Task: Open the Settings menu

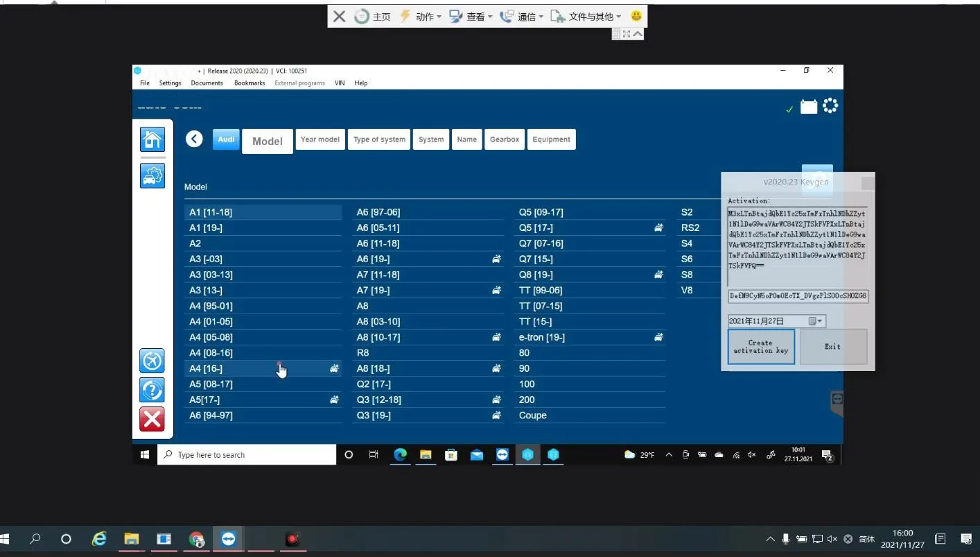Action: [x=170, y=83]
